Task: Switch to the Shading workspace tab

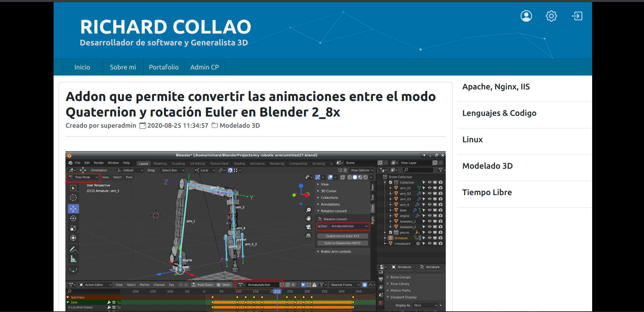Action: (239, 164)
